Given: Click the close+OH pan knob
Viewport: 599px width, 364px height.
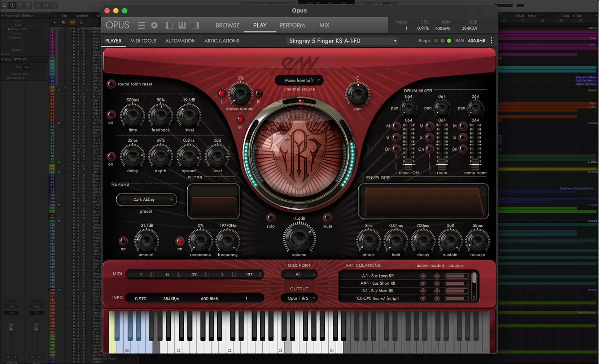Looking at the screenshot, I should [408, 108].
